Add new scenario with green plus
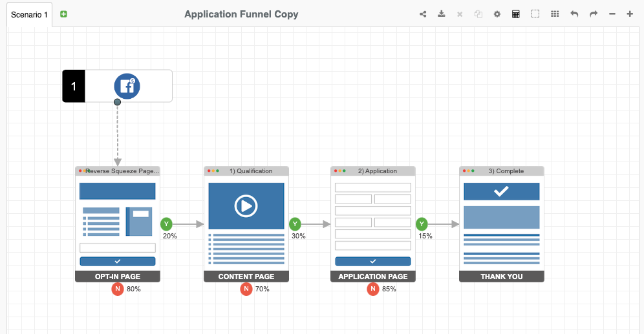644x334 pixels. (x=63, y=14)
